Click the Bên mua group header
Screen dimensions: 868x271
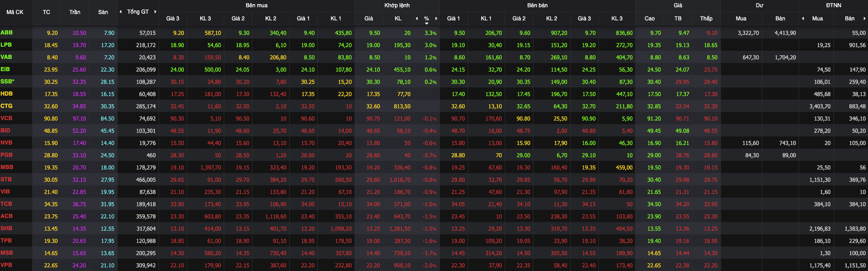point(256,5)
